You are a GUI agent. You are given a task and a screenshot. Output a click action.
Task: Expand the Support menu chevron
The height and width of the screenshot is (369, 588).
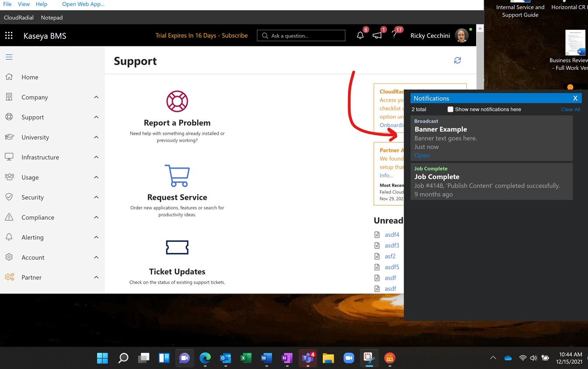tap(96, 117)
